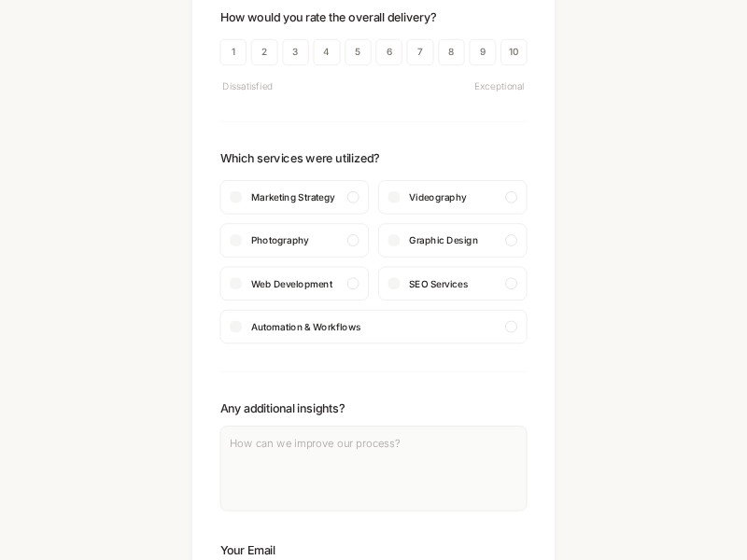Select rating 1 on the delivery scale

click(233, 52)
